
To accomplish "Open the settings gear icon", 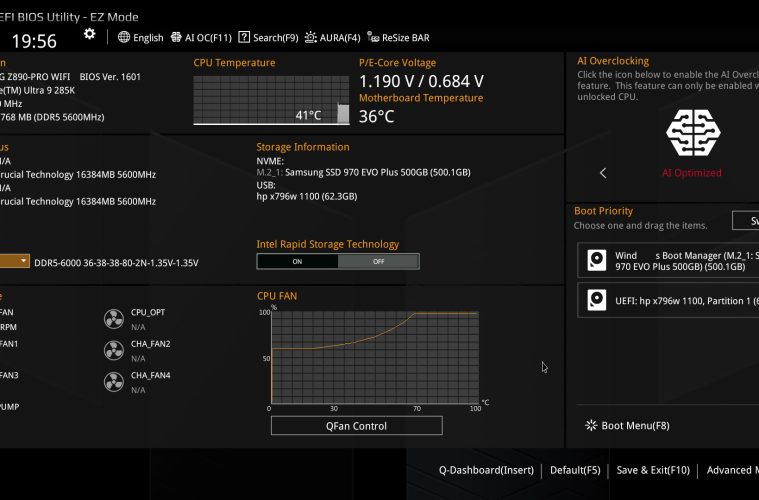I will tap(90, 34).
